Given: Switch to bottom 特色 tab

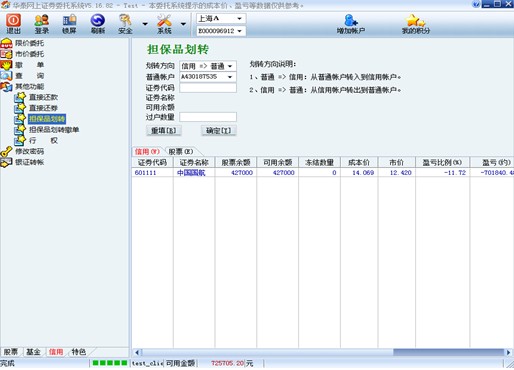Looking at the screenshot, I should (79, 352).
